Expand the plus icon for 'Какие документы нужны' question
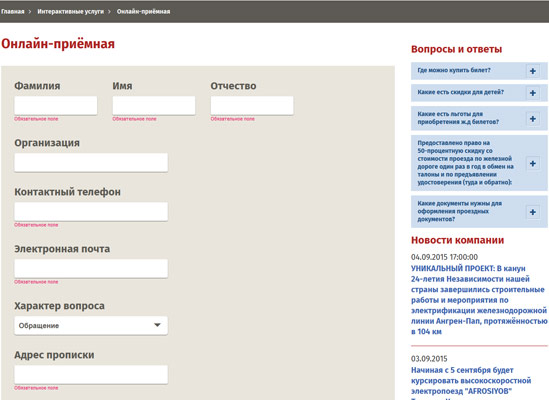This screenshot has height=400, width=549. [x=533, y=212]
